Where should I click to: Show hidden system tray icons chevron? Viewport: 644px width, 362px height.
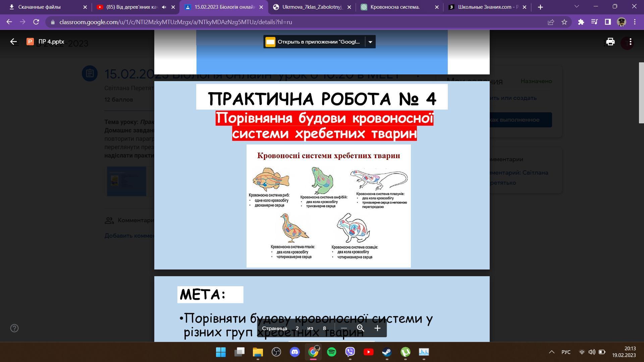(x=551, y=352)
